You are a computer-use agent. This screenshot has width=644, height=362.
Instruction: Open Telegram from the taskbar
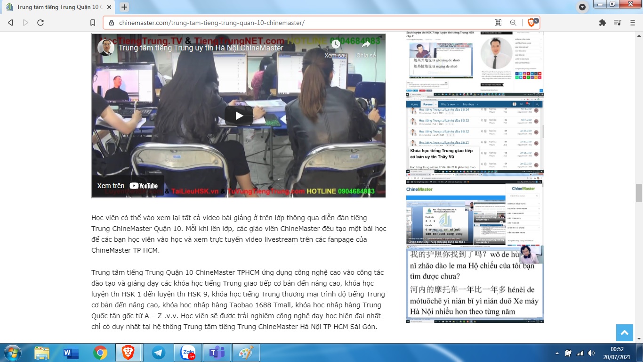(x=158, y=353)
